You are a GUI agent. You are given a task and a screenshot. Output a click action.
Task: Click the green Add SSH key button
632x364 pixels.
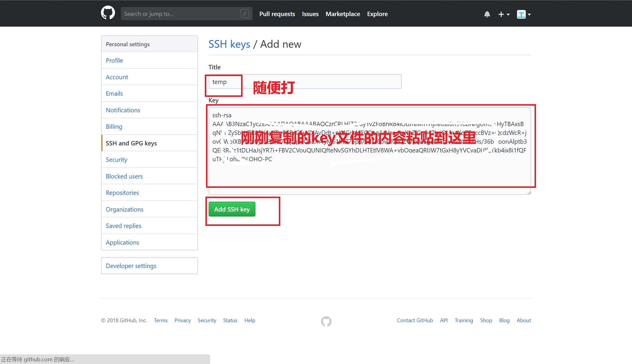[232, 209]
